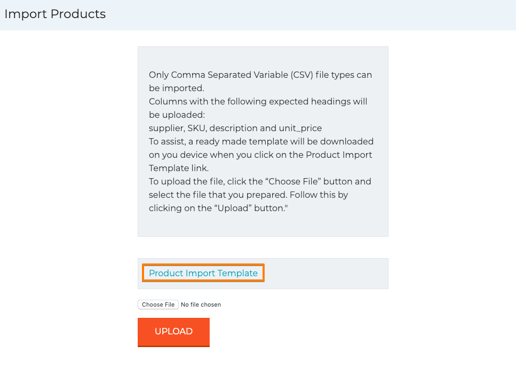The height and width of the screenshot is (377, 516).
Task: Click the Import Products page heading
Action: pyautogui.click(x=55, y=14)
